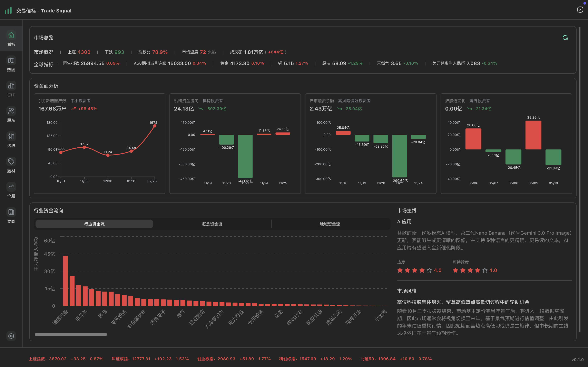Viewport: 588px width, 367px height.
Task: Click the empty star in 可持续度 rating
Action: (485, 270)
